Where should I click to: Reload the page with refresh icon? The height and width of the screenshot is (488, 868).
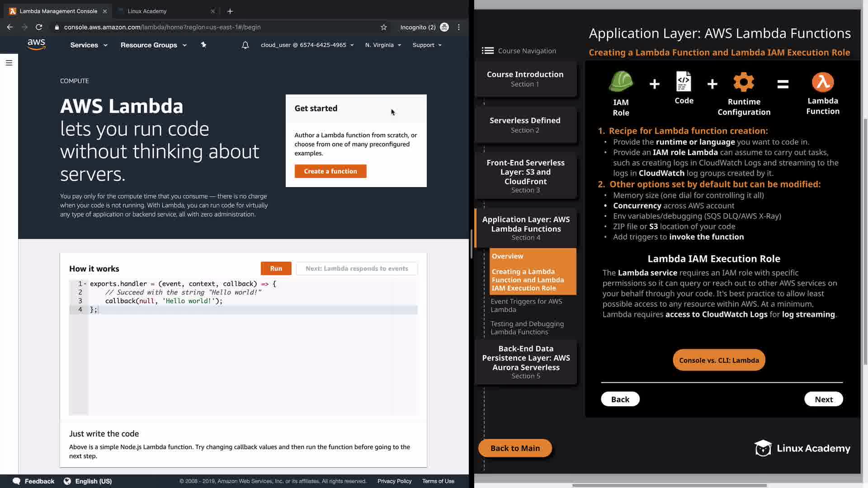click(39, 27)
